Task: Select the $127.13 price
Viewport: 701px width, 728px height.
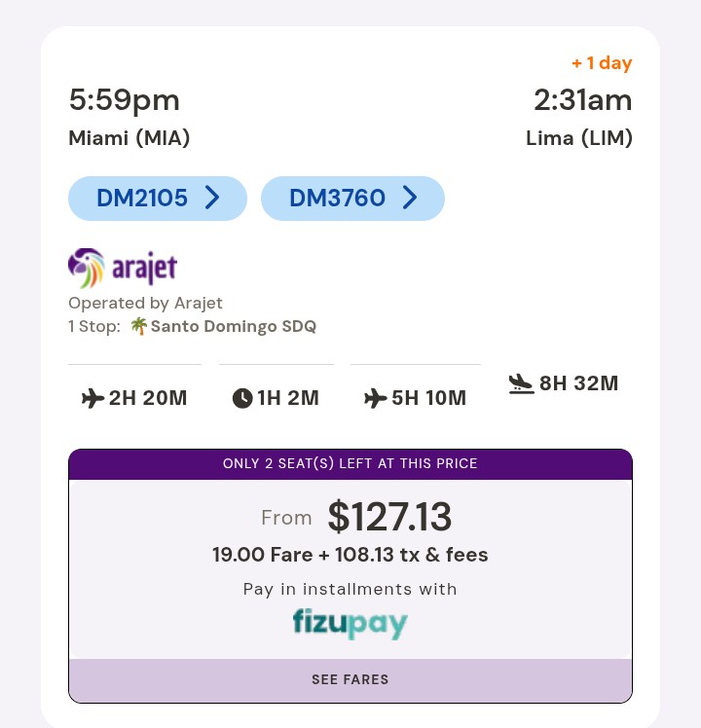Action: tap(389, 517)
